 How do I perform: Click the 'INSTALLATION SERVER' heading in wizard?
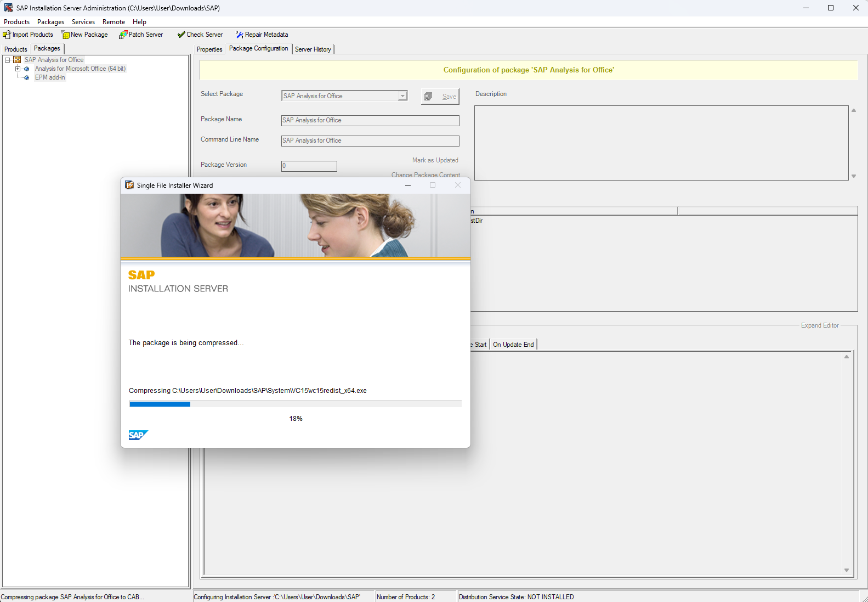178,289
